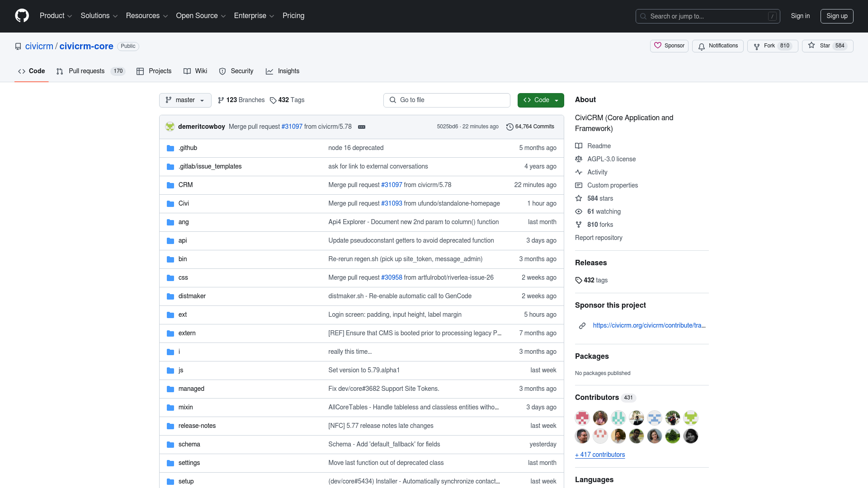
Task: Click the 432 tags icon under Releases
Action: coord(579,281)
